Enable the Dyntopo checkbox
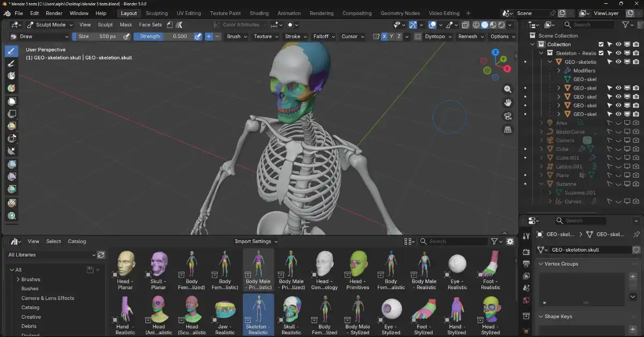 (418, 36)
